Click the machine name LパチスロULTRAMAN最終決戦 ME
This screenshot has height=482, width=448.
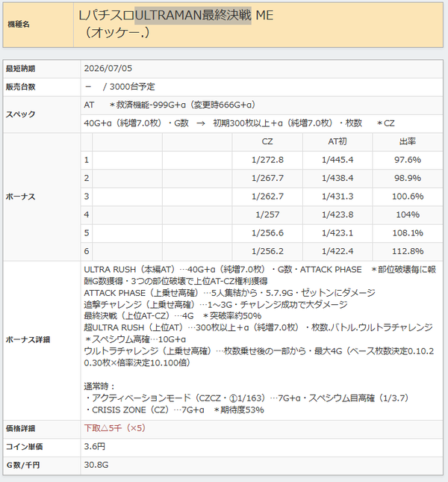176,16
